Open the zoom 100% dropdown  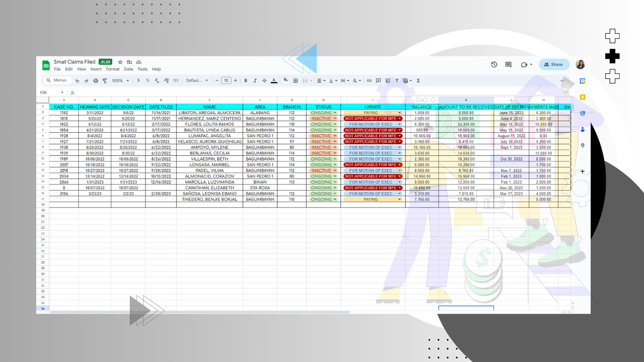point(120,80)
